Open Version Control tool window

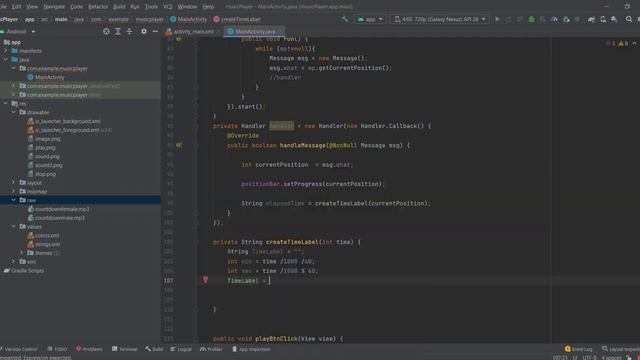coord(19,349)
